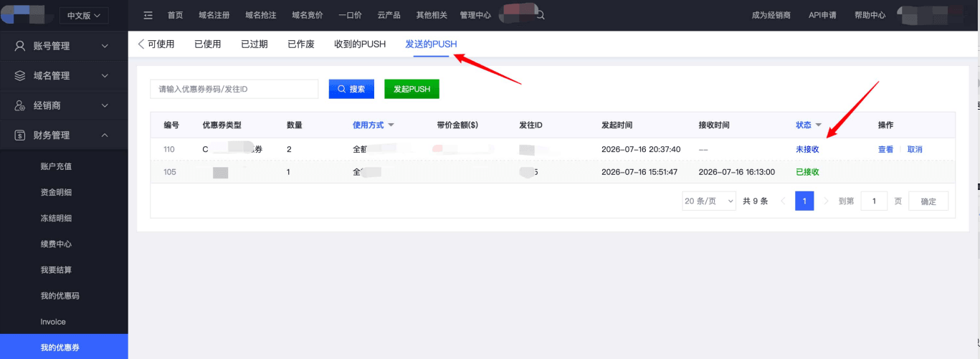Viewport: 980px width, 359px height.
Task: Click the 状态 column header
Action: (804, 125)
